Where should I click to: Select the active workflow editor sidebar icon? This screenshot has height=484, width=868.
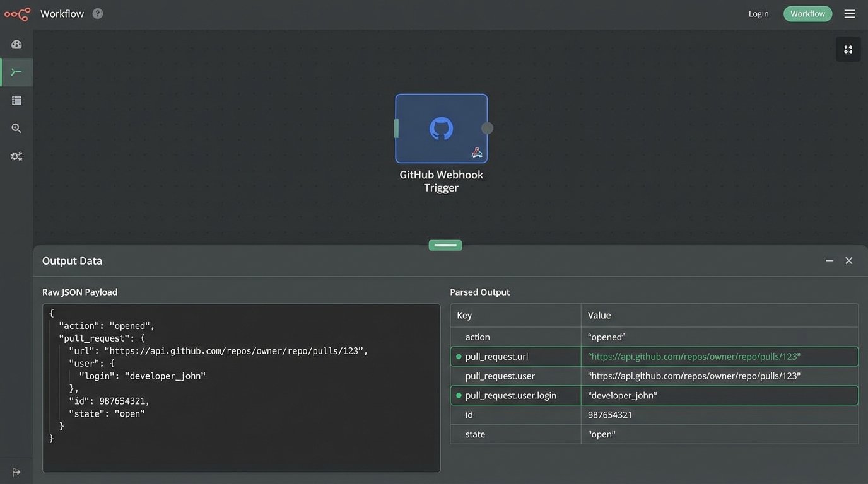(x=16, y=71)
